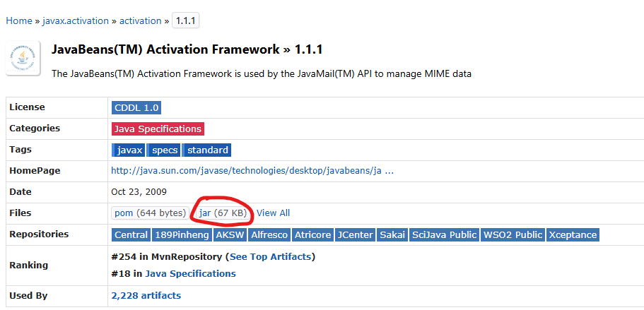This screenshot has width=644, height=310.
Task: Select the date Oct 23, 2009
Action: [x=139, y=192]
